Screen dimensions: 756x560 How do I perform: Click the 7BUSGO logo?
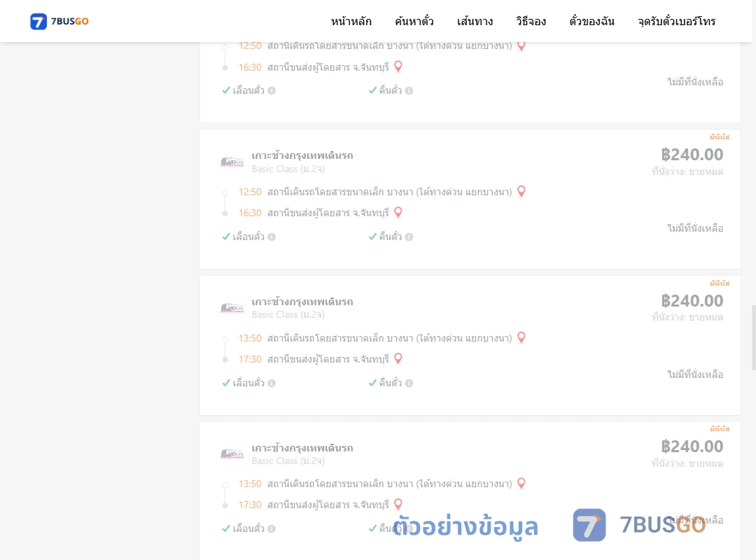tap(59, 21)
